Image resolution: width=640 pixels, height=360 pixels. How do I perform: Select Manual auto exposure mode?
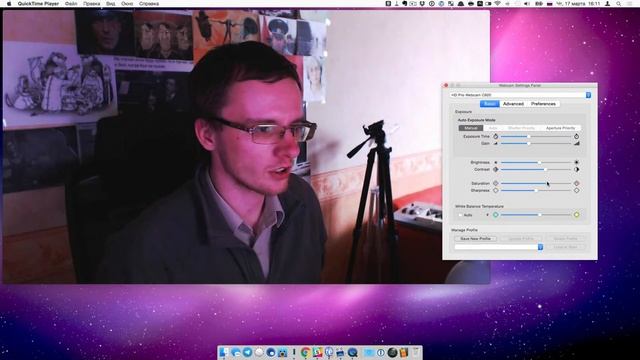coord(471,128)
